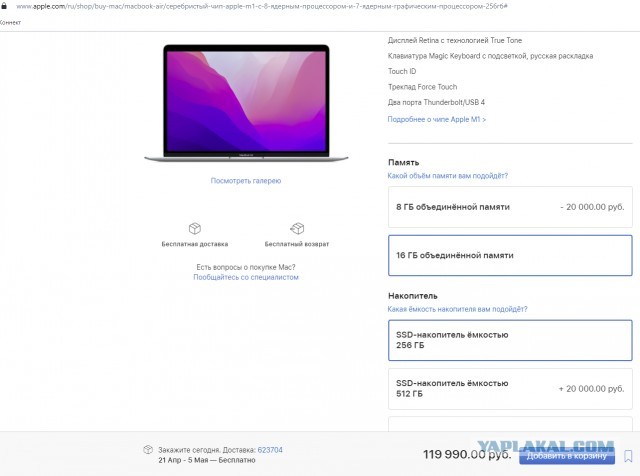This screenshot has height=476, width=640.
Task: Choose SSD-накопитель ёмкостью 256 ГБ
Action: (x=510, y=340)
